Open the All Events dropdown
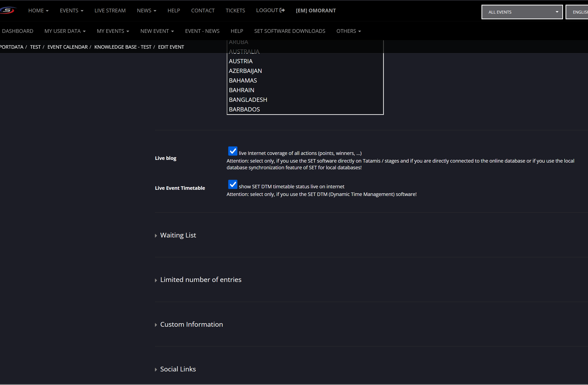588x385 pixels. (x=522, y=12)
